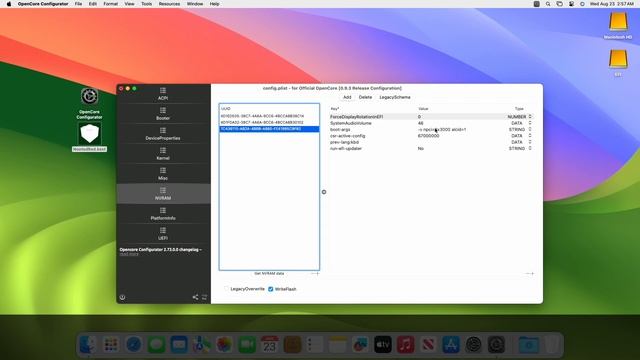640x360 pixels.
Task: Change type of prev-lang:kbd row
Action: pyautogui.click(x=530, y=142)
